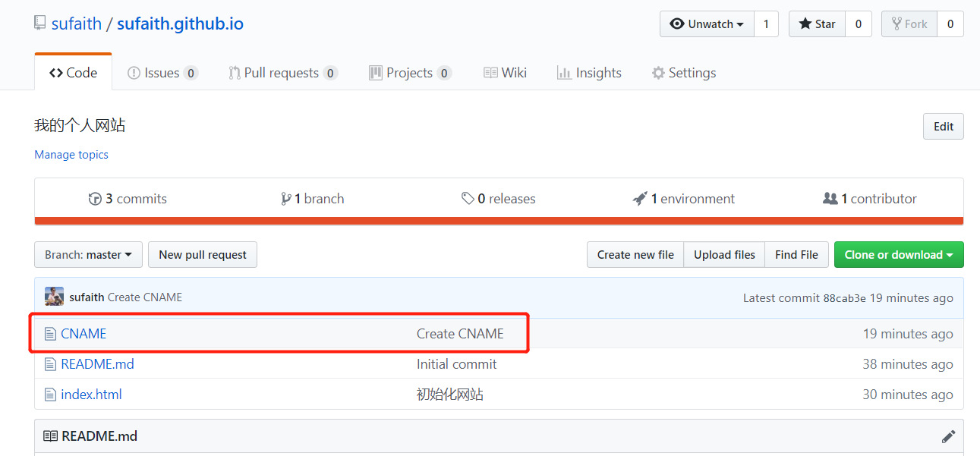Open the Insights tab

[589, 73]
